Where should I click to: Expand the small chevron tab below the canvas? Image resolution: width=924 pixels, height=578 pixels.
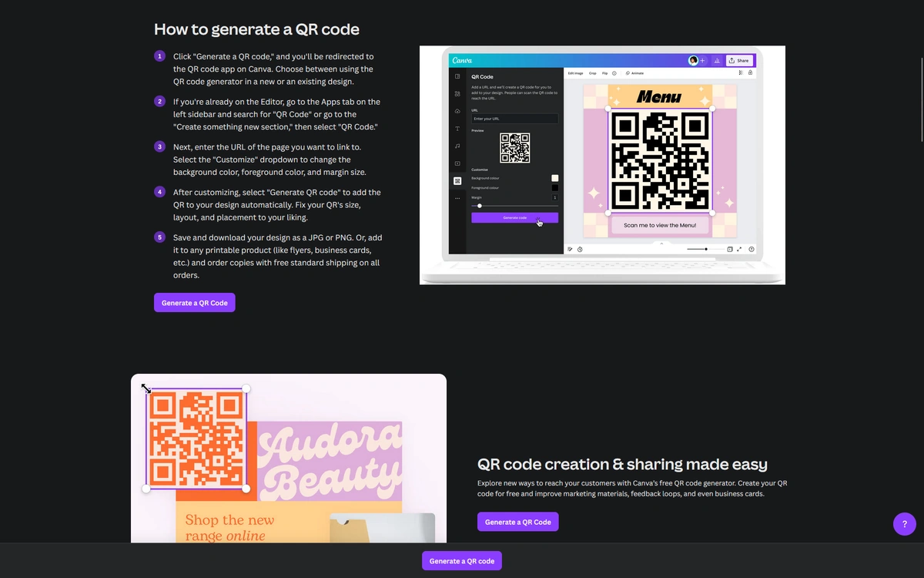point(661,243)
